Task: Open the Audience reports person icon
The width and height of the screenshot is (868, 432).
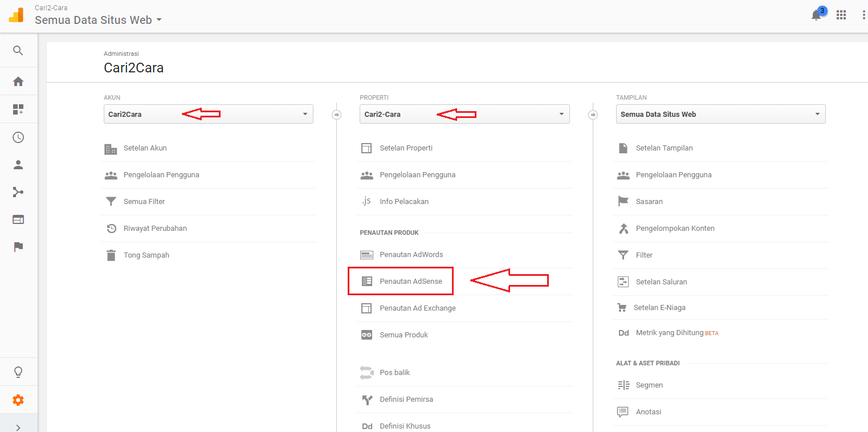Action: pos(18,165)
